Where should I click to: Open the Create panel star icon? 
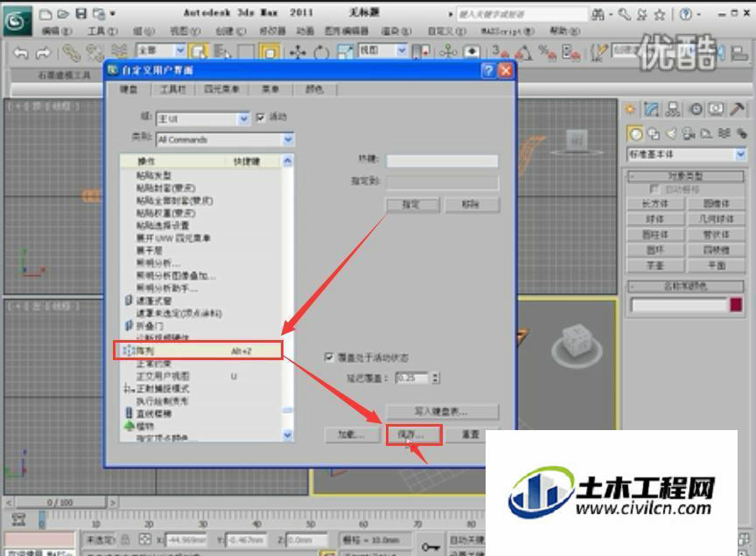630,109
